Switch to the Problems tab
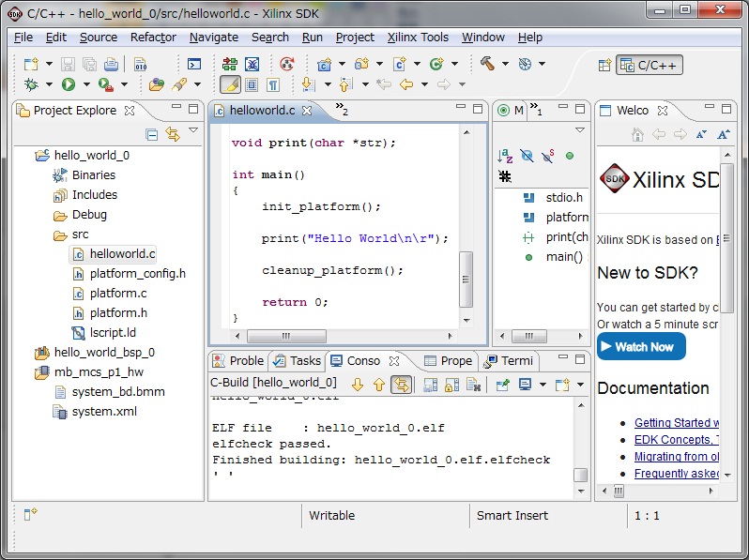 pyautogui.click(x=238, y=360)
